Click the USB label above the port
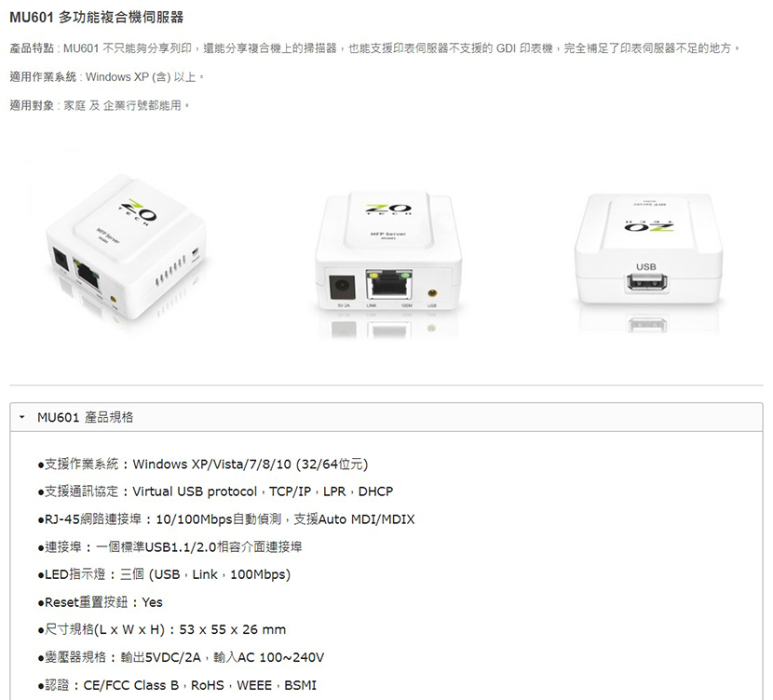This screenshot has height=700, width=773. [645, 266]
